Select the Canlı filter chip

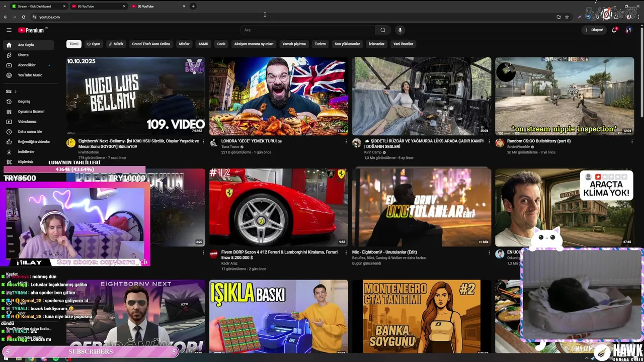[x=221, y=44]
